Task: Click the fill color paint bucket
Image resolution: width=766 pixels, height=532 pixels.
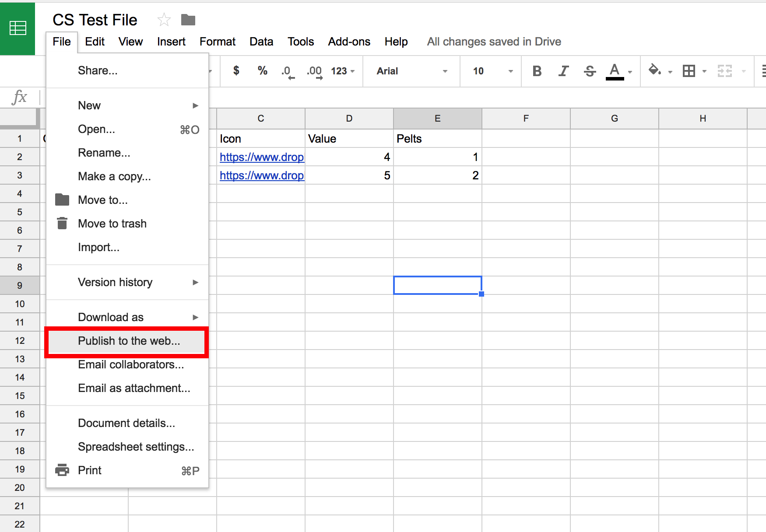Action: point(654,70)
